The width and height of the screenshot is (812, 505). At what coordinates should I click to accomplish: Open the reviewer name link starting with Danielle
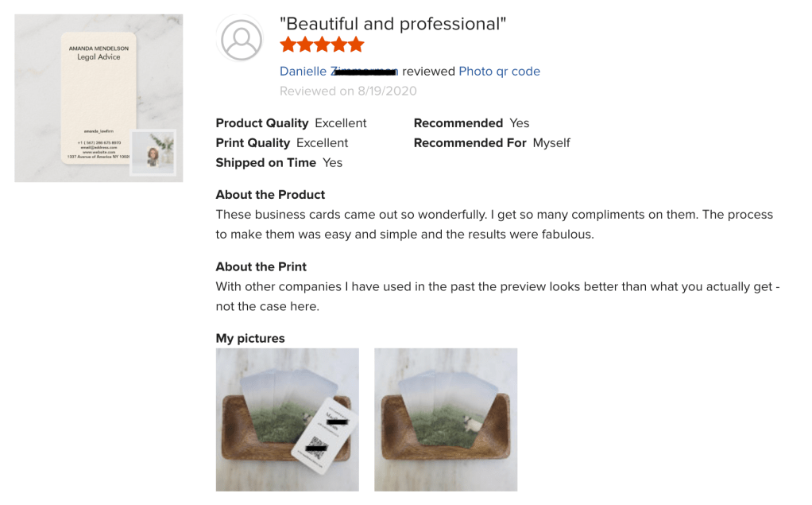coord(338,72)
